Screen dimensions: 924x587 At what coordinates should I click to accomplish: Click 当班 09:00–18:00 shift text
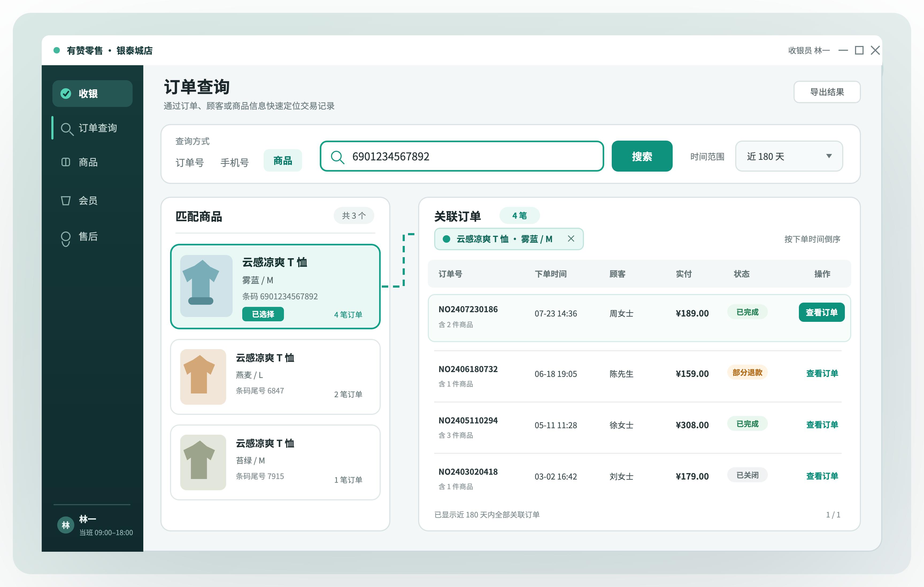coord(106,533)
